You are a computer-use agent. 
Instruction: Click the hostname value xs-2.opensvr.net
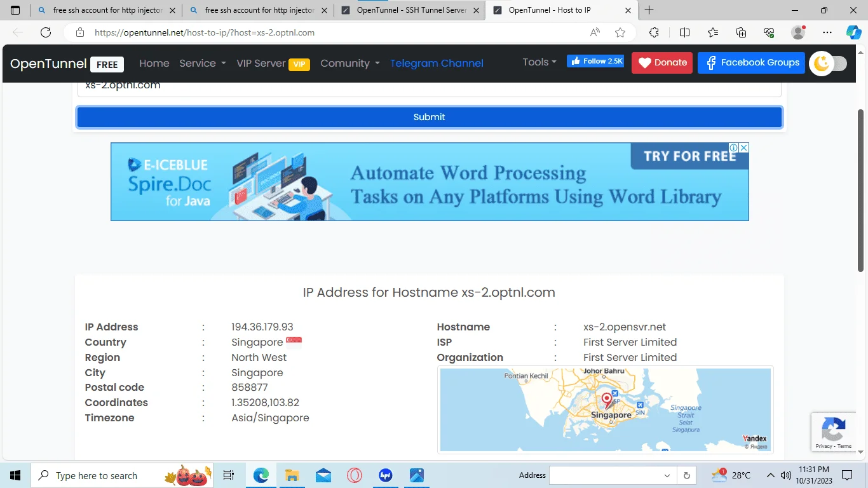(625, 327)
